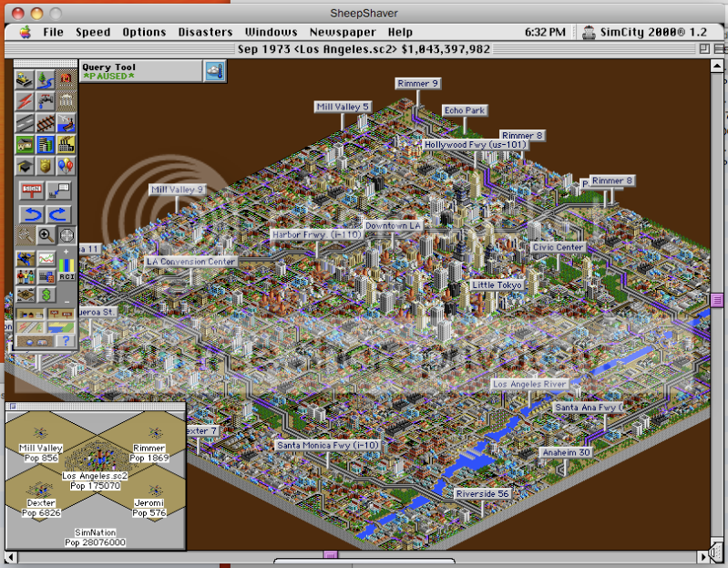Open the Graphs window icon
Image resolution: width=728 pixels, height=568 pixels.
tap(46, 258)
